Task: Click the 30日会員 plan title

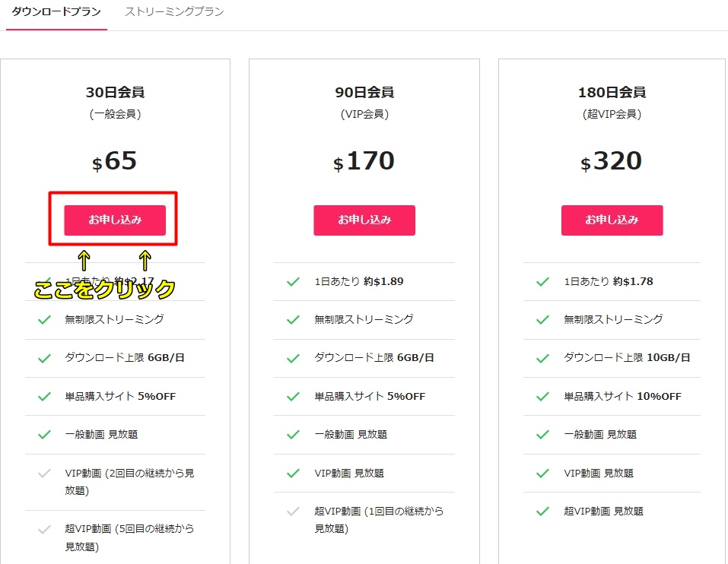Action: 115,93
